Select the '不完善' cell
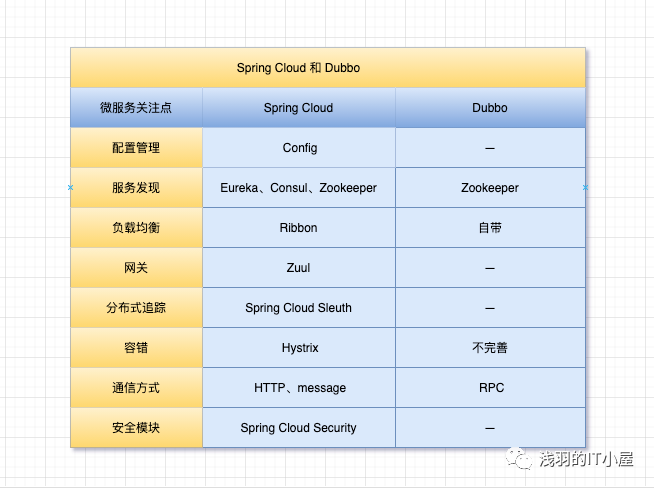This screenshot has height=488, width=654. [x=490, y=348]
